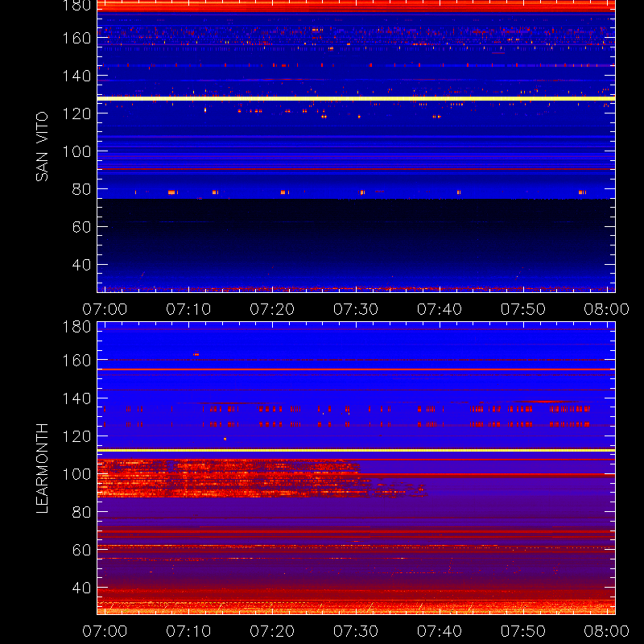Screen dimensions: 644x644
Task: Click 07:20 time label under LEARMONTH plot
Action: 272,631
